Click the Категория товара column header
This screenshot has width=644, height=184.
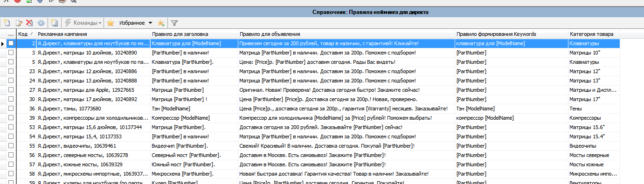[x=594, y=34]
